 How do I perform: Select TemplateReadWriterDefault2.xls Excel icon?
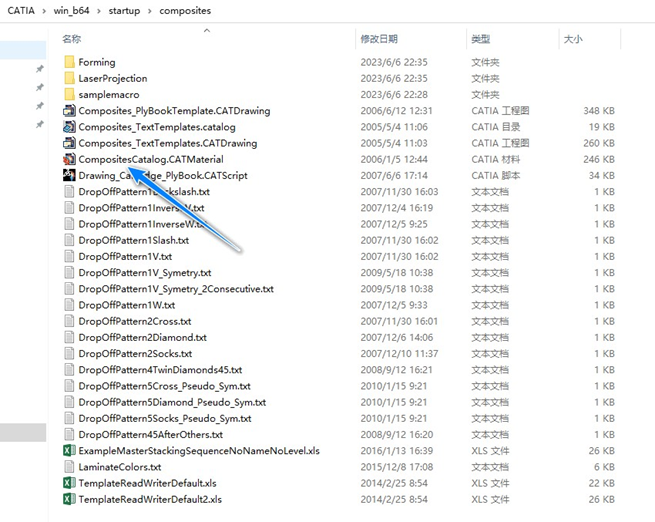pyautogui.click(x=69, y=499)
